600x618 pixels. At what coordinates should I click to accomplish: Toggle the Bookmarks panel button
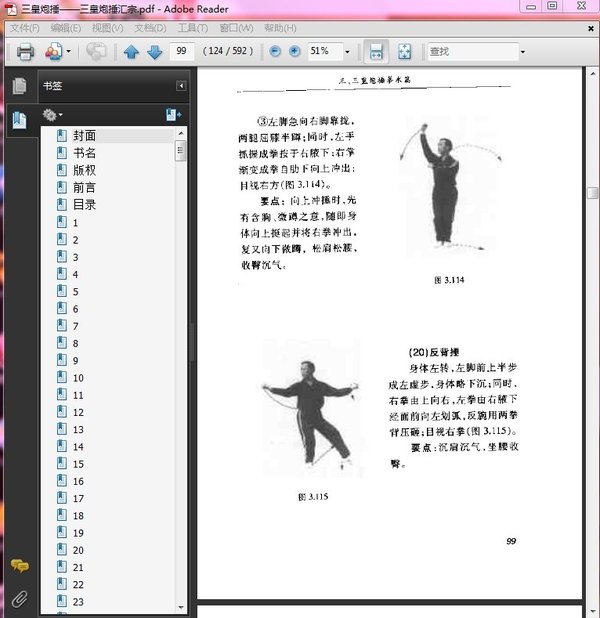click(19, 121)
